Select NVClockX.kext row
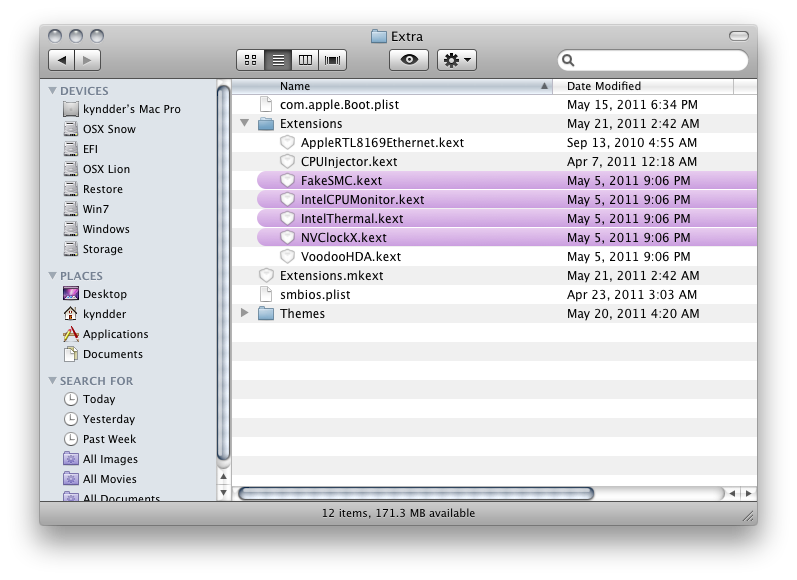Screen dimensions: 797x580 tap(507, 237)
